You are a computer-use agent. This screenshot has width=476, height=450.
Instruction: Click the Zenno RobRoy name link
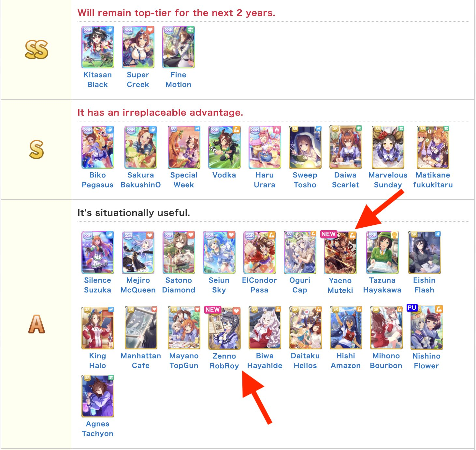point(224,361)
